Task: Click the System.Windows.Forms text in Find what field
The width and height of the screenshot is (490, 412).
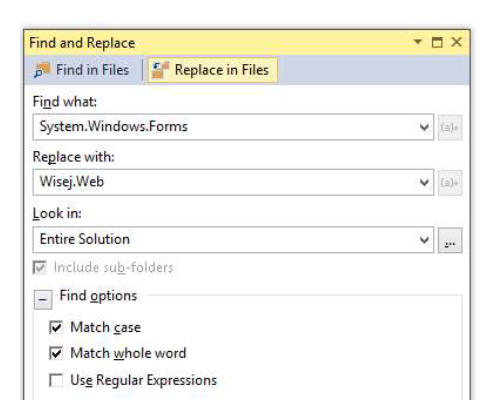Action: tap(114, 127)
